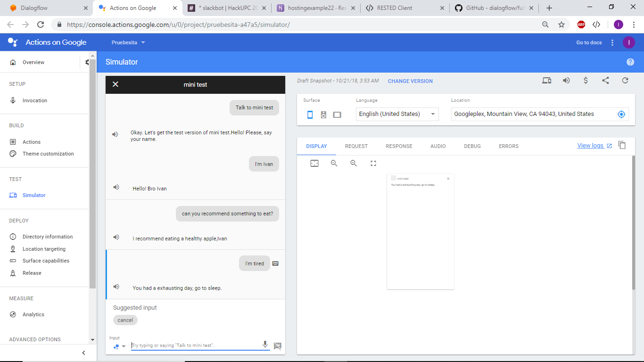This screenshot has width=644, height=362.
Task: Click the purple account avatar in the console header
Action: (x=628, y=42)
